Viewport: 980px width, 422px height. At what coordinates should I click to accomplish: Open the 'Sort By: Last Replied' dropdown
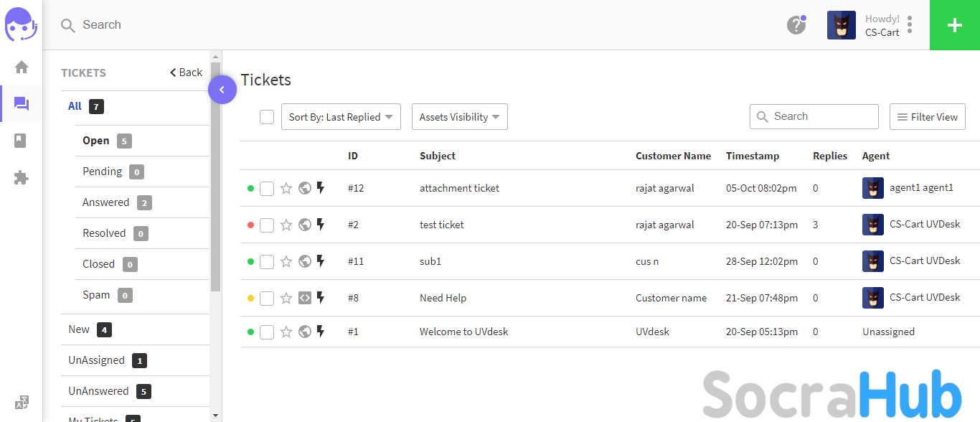point(341,117)
